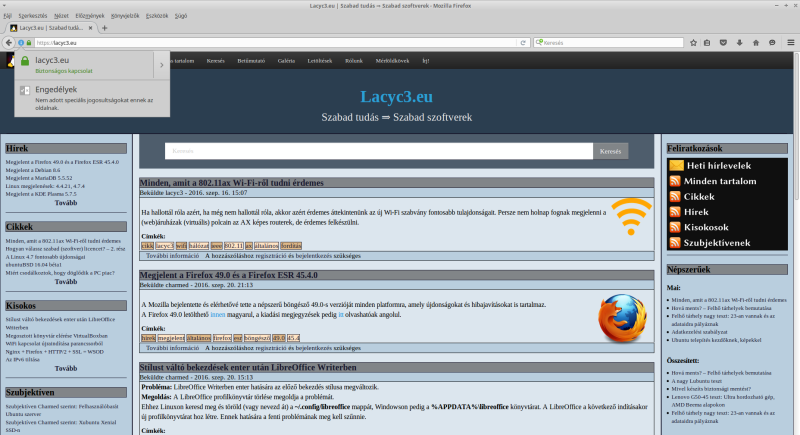The height and width of the screenshot is (435, 800).
Task: Open the Galéria navigation item
Action: (x=286, y=61)
